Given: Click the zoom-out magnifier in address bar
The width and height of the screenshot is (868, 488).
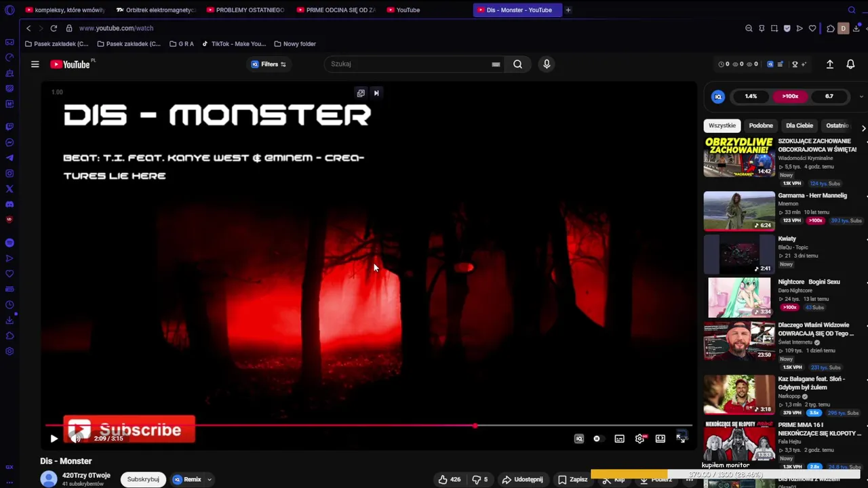Looking at the screenshot, I should tap(749, 28).
